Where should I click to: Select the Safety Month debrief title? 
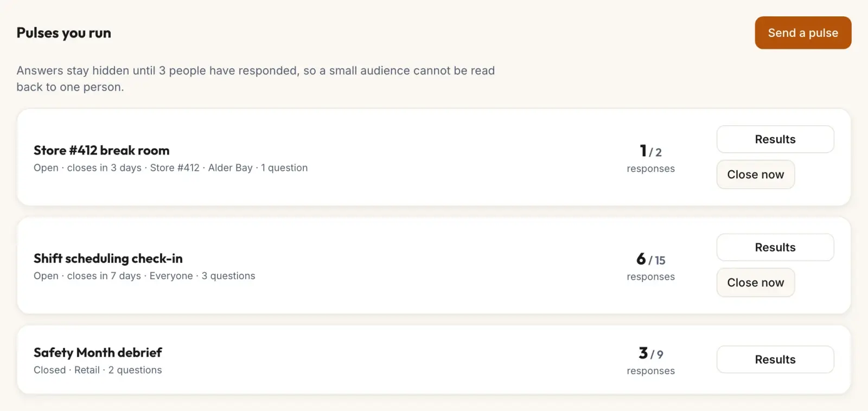(x=98, y=352)
